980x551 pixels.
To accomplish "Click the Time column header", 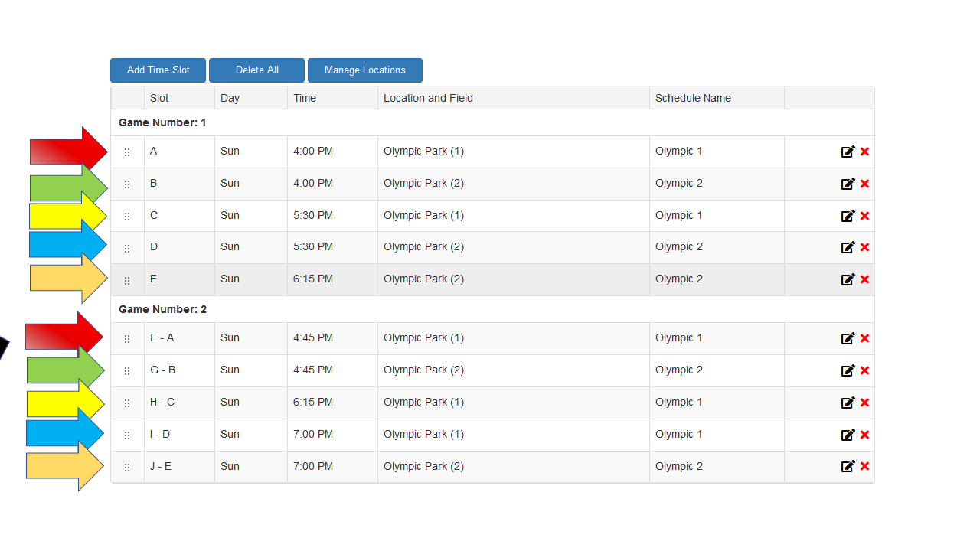I will pyautogui.click(x=332, y=98).
